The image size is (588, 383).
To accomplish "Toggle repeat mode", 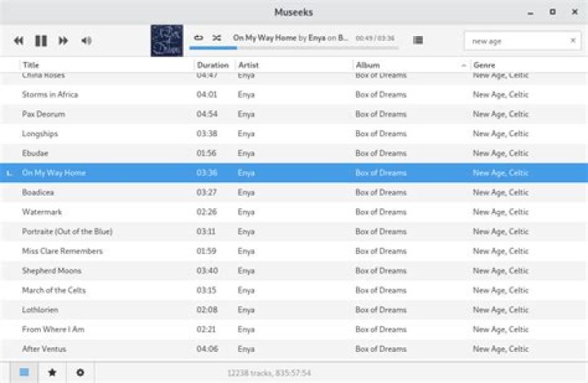I will click(198, 38).
